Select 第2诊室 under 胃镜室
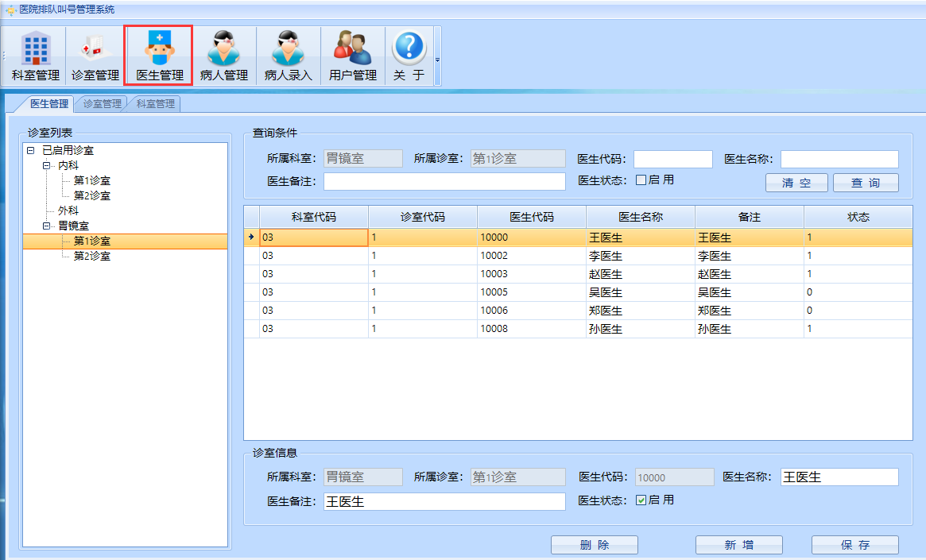Viewport: 926px width, 560px height. pyautogui.click(x=92, y=256)
